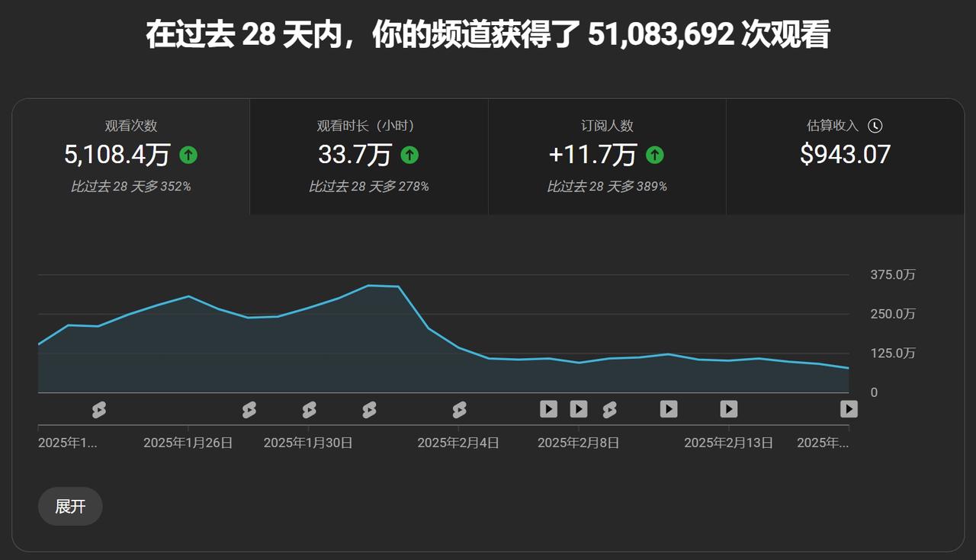Click the 2025年1月30日 date label

pos(308,443)
